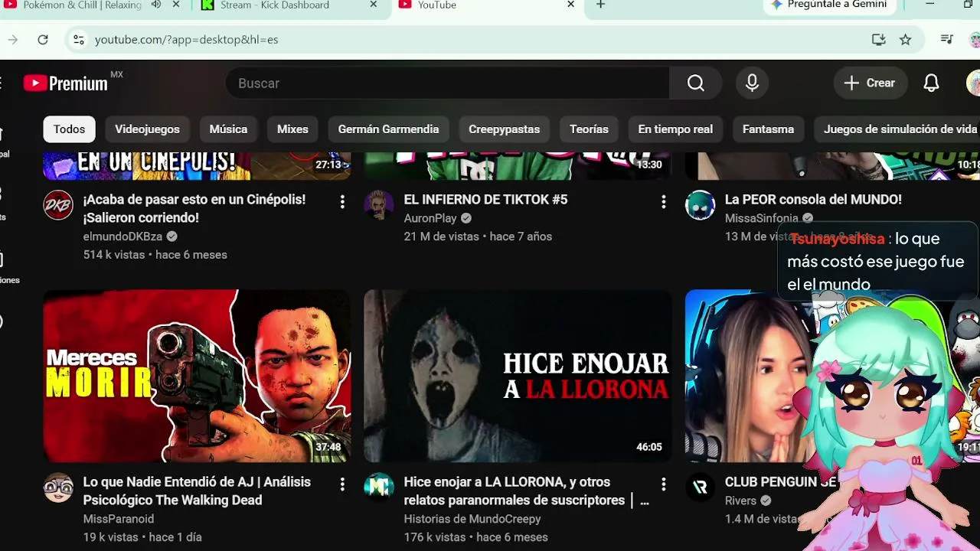This screenshot has height=551, width=980.
Task: Open EL INFIERNO DE TIKTOK #5 title
Action: tap(485, 200)
